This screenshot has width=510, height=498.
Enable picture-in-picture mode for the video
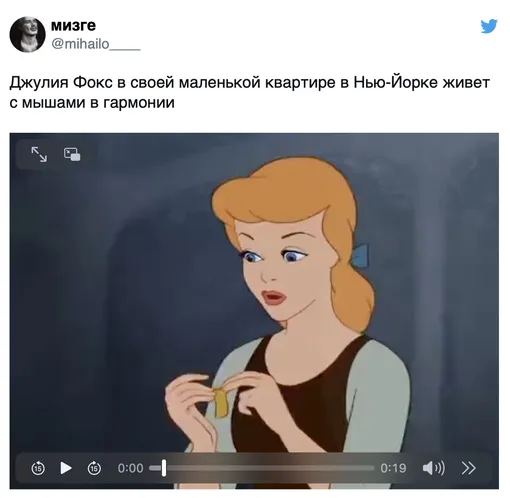pyautogui.click(x=72, y=154)
